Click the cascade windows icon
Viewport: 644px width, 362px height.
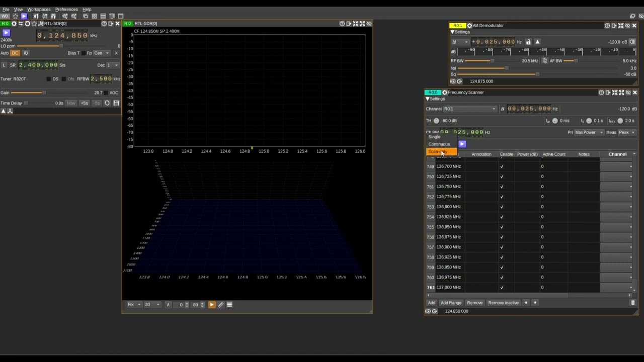click(x=86, y=16)
